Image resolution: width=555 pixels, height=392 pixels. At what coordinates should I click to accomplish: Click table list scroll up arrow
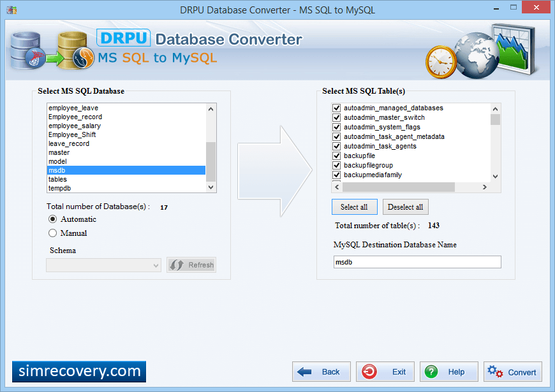coord(495,109)
